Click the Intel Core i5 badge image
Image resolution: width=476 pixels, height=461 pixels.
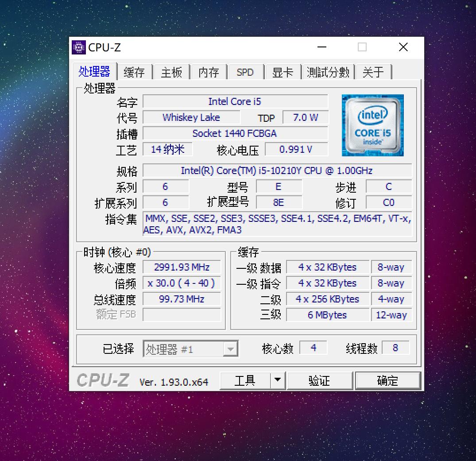tap(372, 125)
